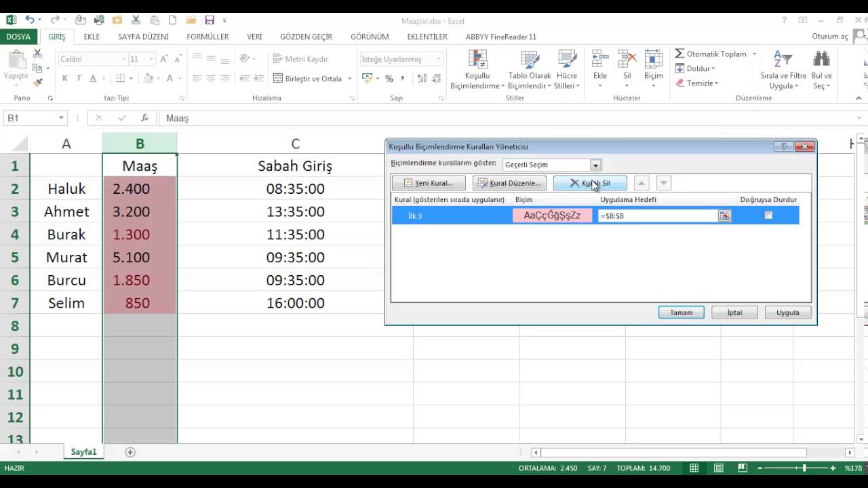
Task: Open Tablo Olarak Biçimlendir icon
Action: point(529,60)
